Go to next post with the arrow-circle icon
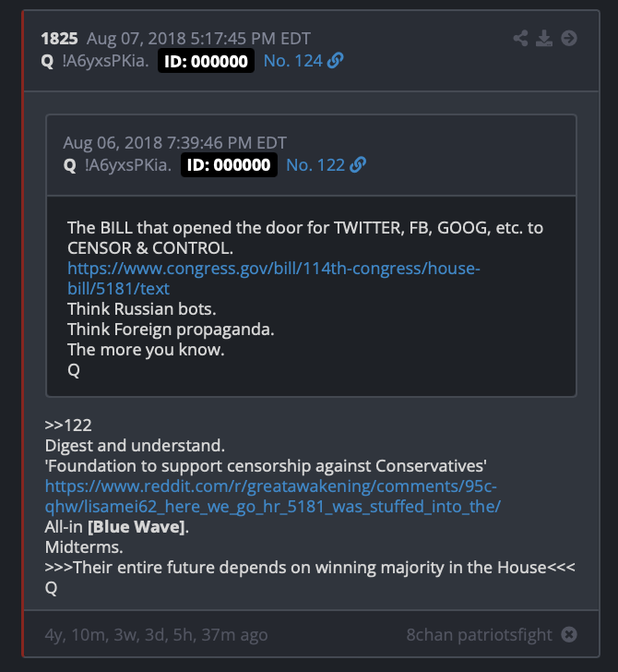The image size is (618, 672). pyautogui.click(x=569, y=38)
